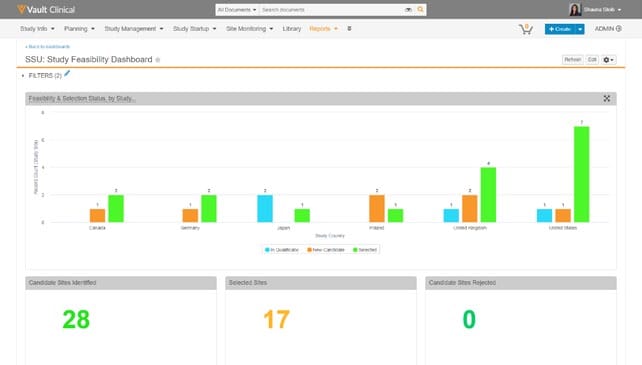Click the Japan axis label
The image size is (642, 365).
pos(283,228)
